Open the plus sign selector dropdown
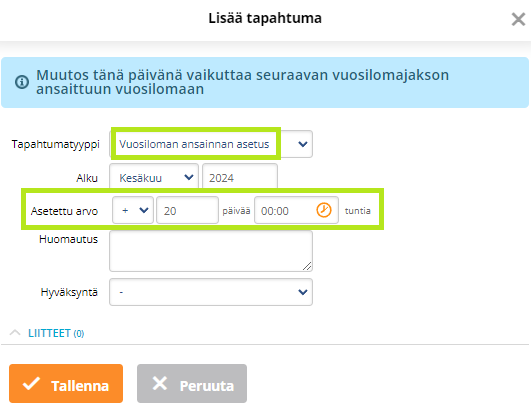Viewport: 531px width, 412px height. point(133,210)
